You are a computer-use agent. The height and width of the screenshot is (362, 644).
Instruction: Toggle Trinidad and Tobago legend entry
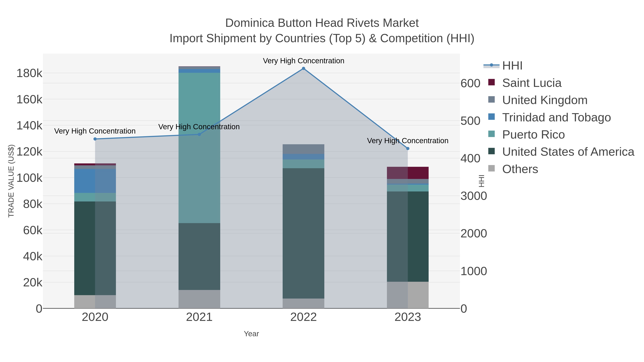550,117
